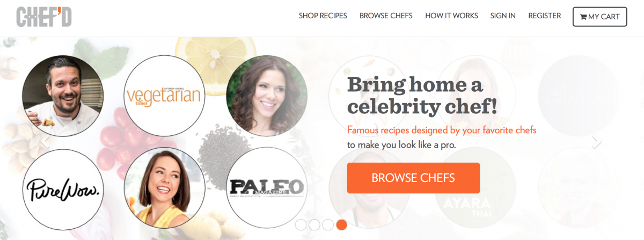Viewport: 644px width, 240px height.
Task: Select the bearded chef portrait circle
Action: pos(63,96)
